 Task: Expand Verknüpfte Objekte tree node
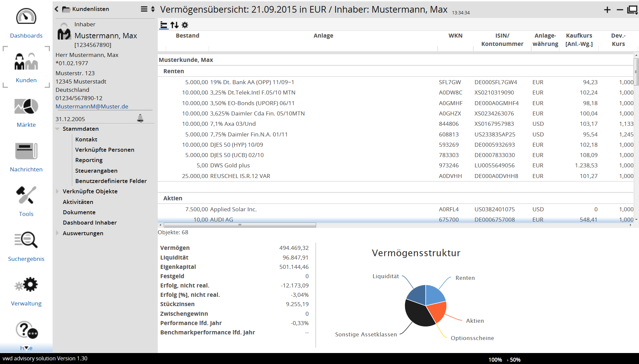pyautogui.click(x=58, y=191)
